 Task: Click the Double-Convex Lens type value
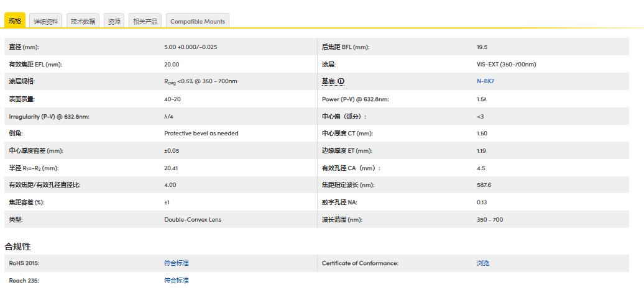(193, 220)
